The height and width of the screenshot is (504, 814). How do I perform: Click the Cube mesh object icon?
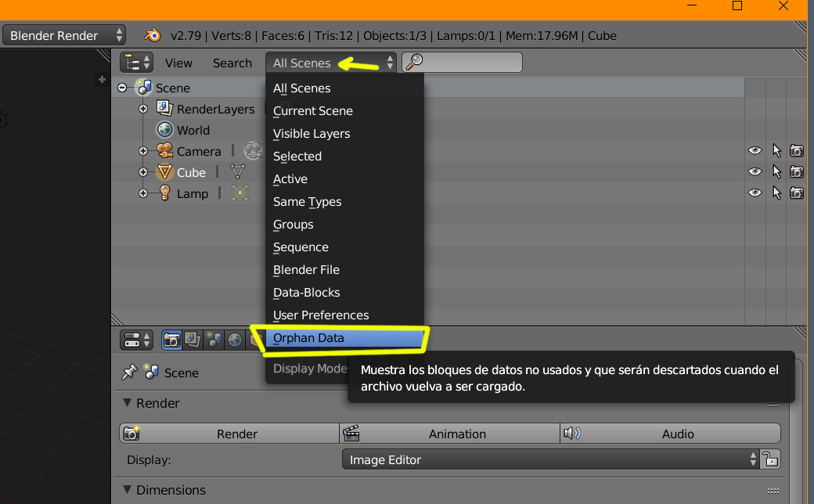164,172
